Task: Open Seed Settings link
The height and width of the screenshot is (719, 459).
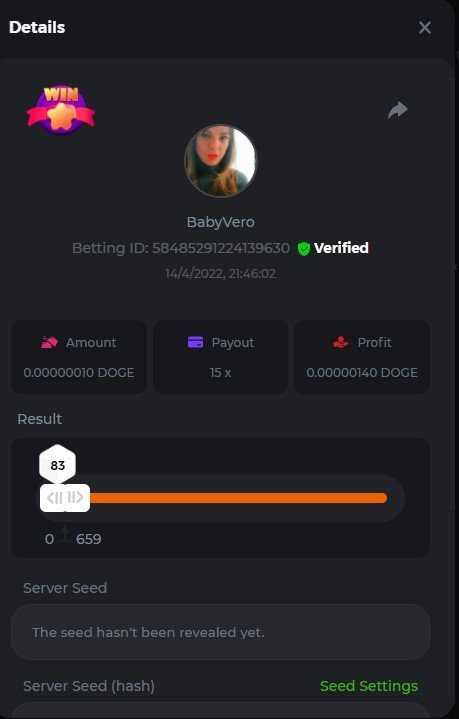Action: pyautogui.click(x=369, y=686)
